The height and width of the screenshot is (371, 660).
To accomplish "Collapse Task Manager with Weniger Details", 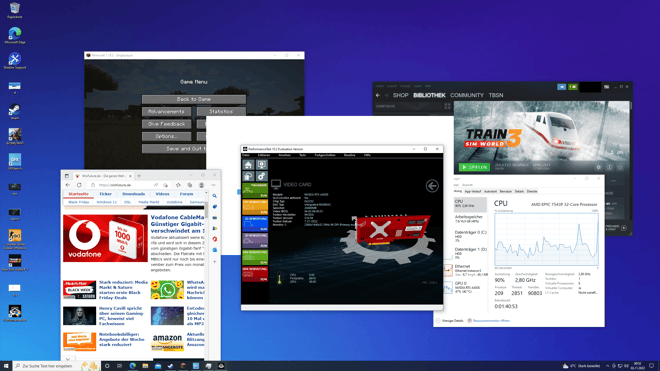I will tap(450, 321).
